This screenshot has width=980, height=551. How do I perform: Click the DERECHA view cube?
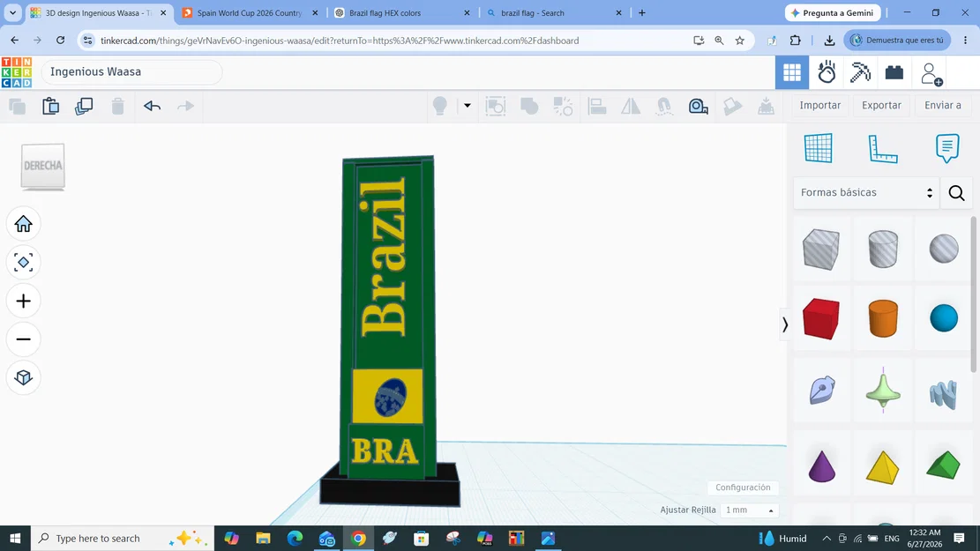pos(42,166)
